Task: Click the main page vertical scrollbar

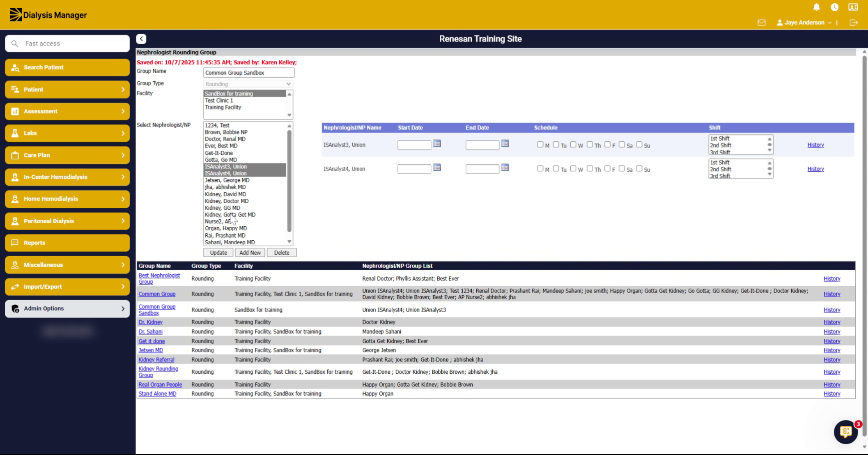Action: pyautogui.click(x=864, y=246)
